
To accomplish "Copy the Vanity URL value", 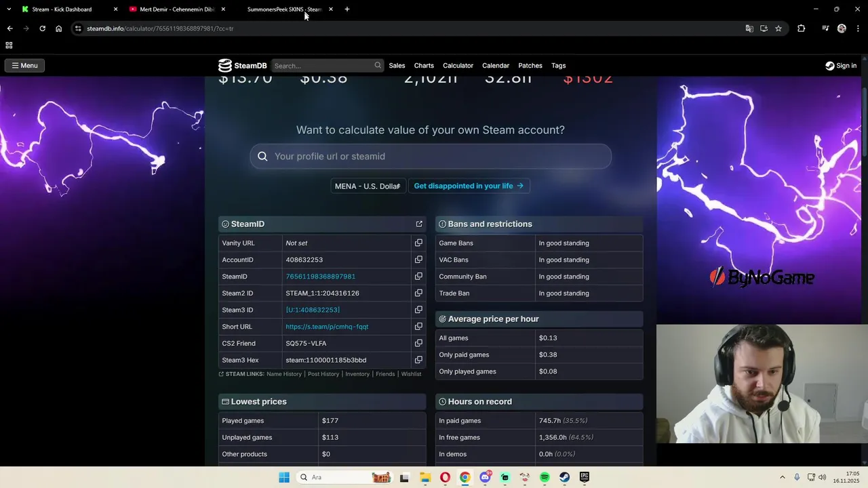I will (x=418, y=243).
